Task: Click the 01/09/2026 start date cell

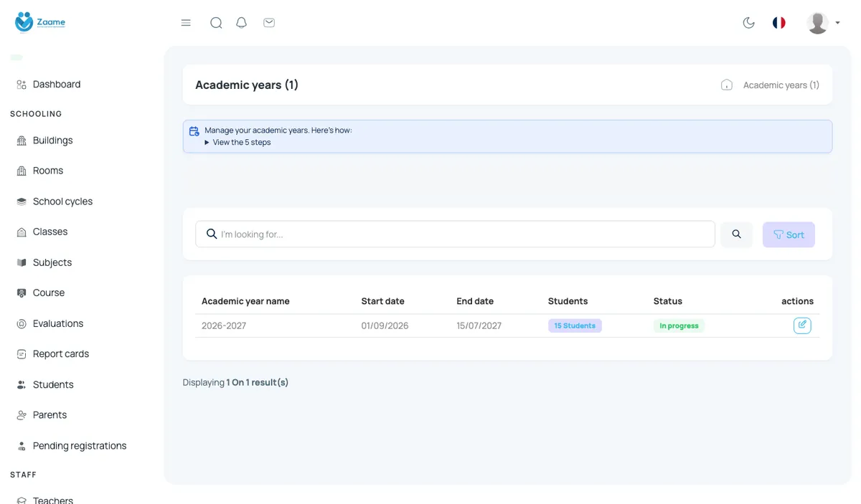Action: pos(385,325)
